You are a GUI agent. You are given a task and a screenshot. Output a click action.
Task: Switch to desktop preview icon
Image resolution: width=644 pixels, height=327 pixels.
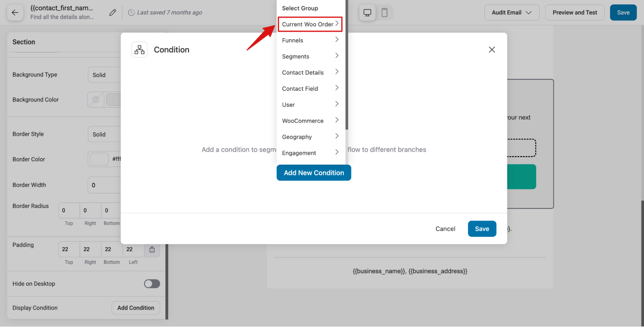coord(367,13)
